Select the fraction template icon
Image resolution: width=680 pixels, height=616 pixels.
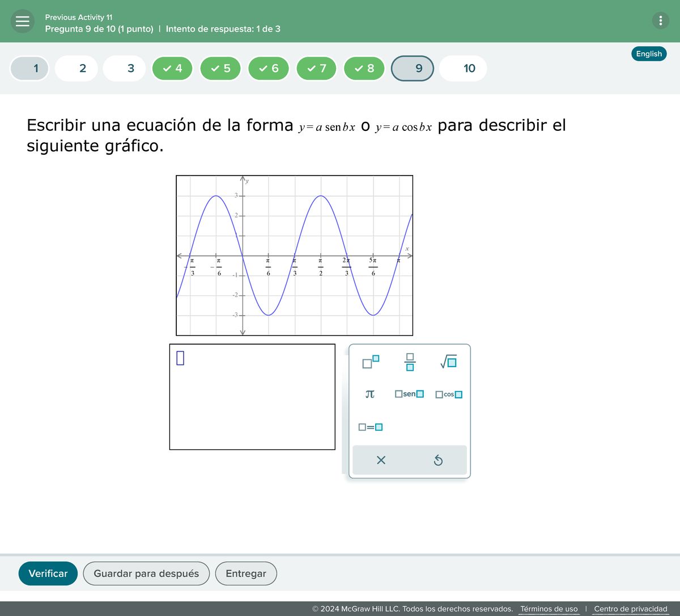coord(409,362)
